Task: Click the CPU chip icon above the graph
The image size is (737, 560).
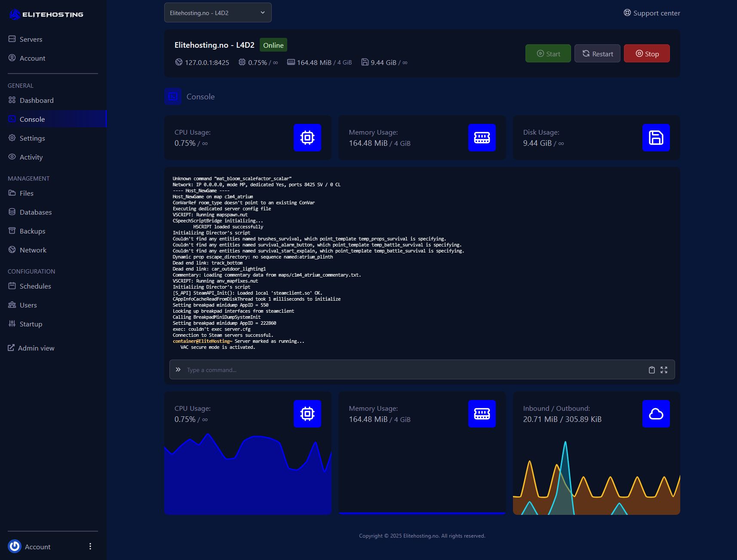Action: click(x=307, y=414)
